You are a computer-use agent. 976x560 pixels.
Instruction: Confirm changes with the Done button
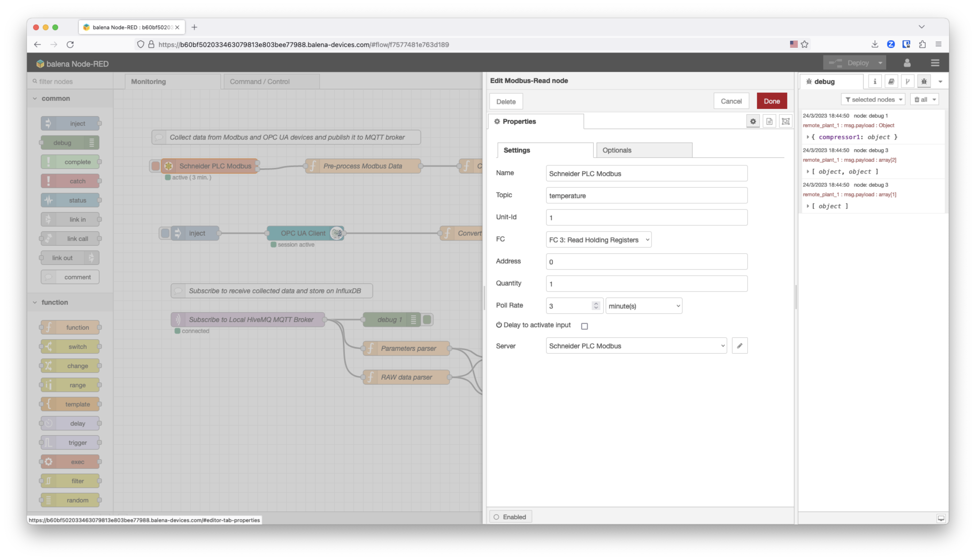(x=772, y=101)
